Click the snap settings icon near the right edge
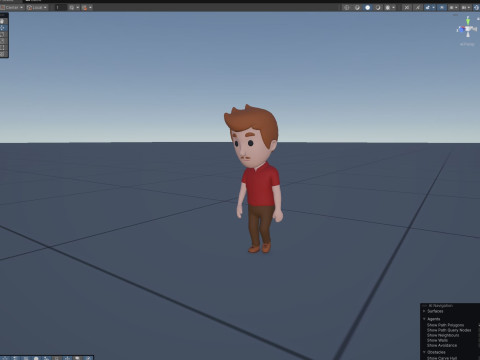The height and width of the screenshot is (360, 480). 464,7
